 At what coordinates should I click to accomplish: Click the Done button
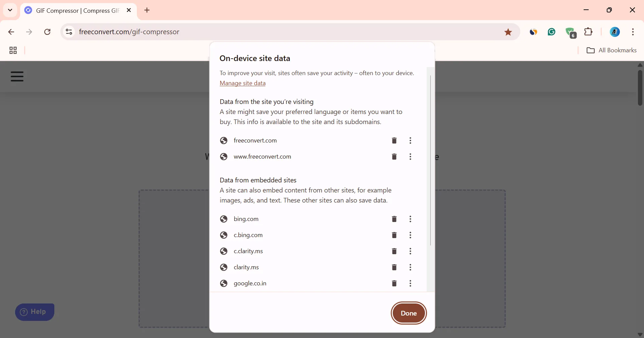[409, 313]
